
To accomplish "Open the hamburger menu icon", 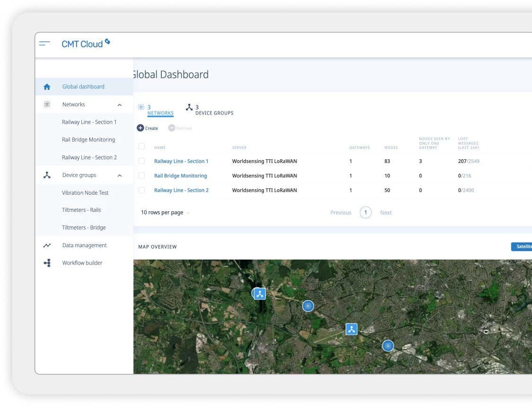I will tap(44, 43).
